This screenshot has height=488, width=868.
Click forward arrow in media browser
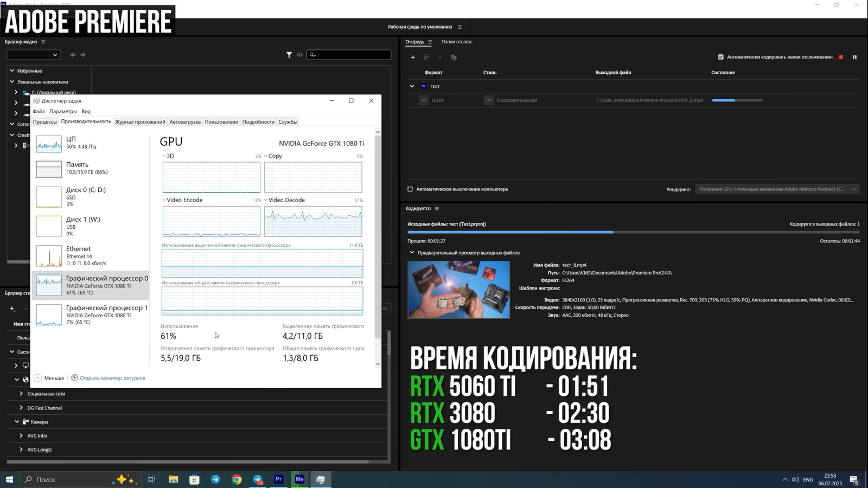click(83, 55)
